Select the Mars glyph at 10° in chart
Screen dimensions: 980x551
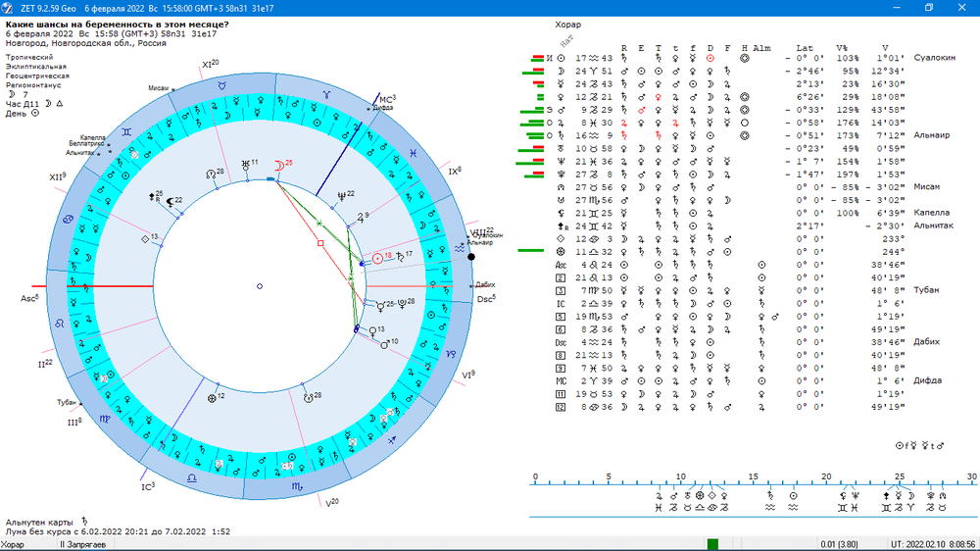(x=385, y=343)
